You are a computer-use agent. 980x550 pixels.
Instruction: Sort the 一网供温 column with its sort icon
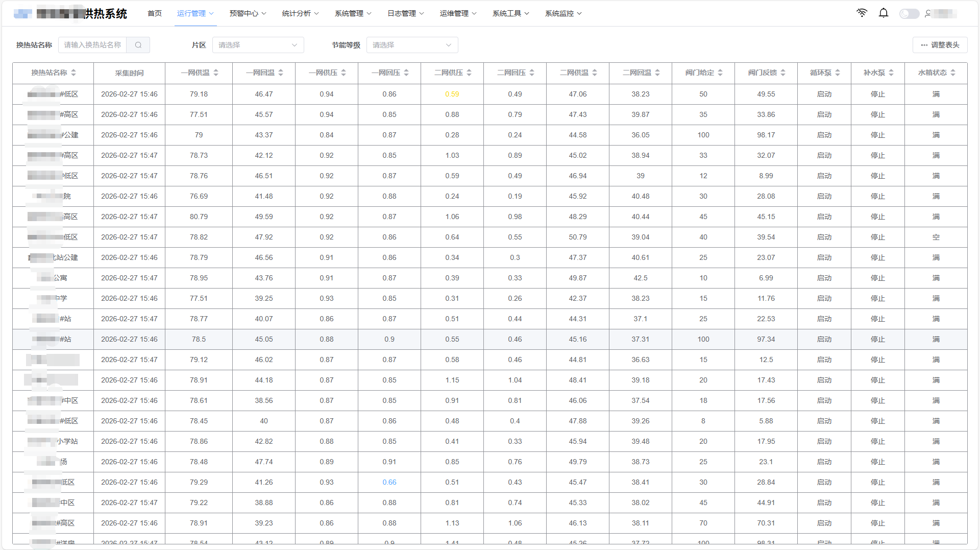216,73
